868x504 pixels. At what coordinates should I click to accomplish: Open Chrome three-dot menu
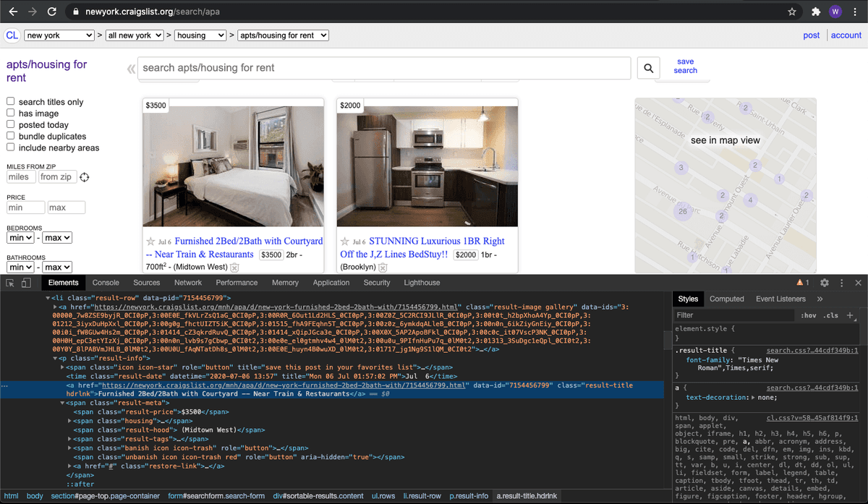click(856, 12)
